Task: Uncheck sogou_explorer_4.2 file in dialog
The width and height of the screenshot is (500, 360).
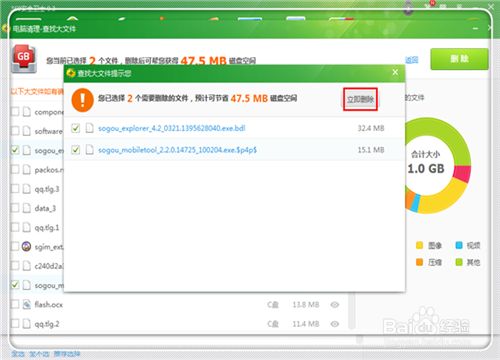Action: tap(76, 128)
